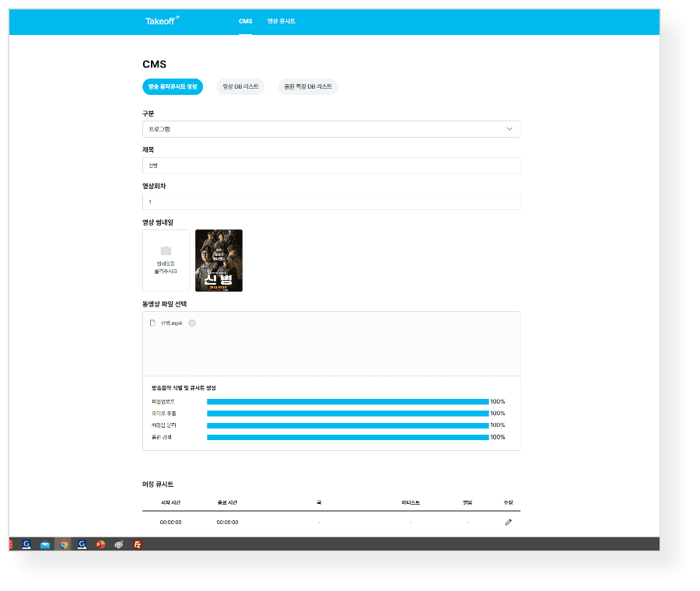Switch to the CMS tab
Screen dimensions: 700x591
click(245, 21)
